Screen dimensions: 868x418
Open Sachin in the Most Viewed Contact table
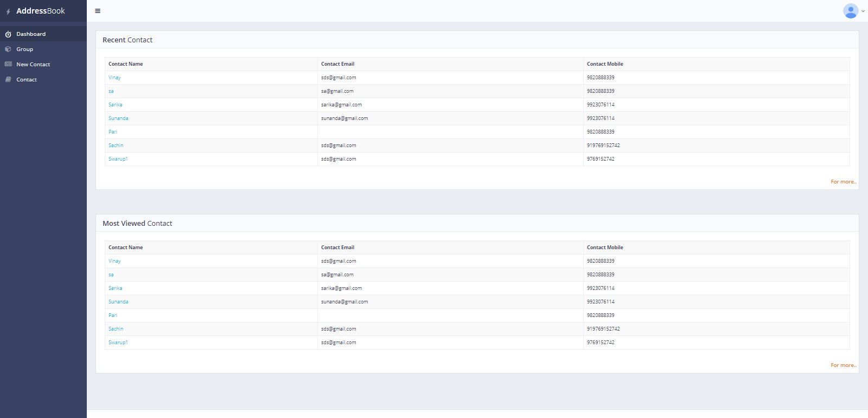point(116,329)
